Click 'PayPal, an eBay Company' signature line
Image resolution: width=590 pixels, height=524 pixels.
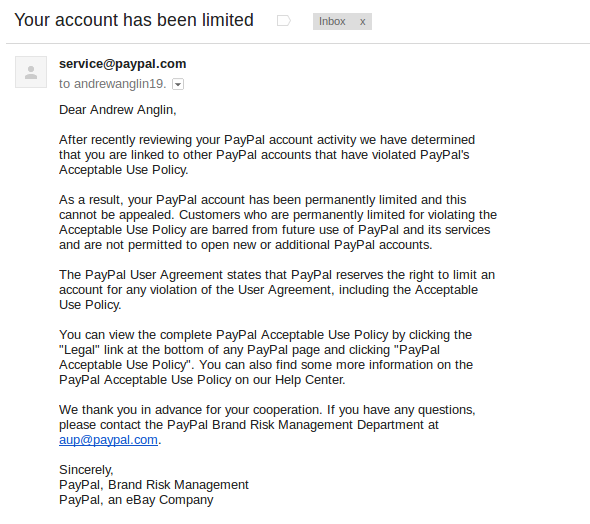136,500
